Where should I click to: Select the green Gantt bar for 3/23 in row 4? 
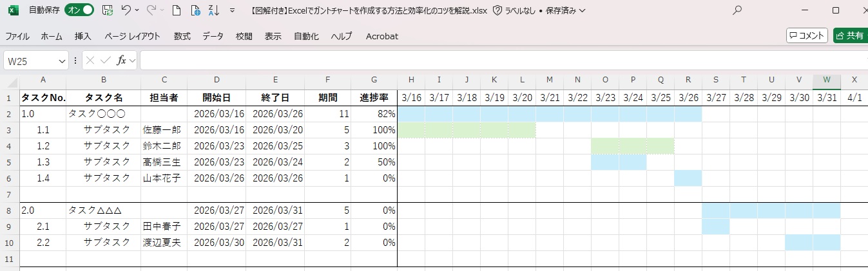pyautogui.click(x=605, y=146)
